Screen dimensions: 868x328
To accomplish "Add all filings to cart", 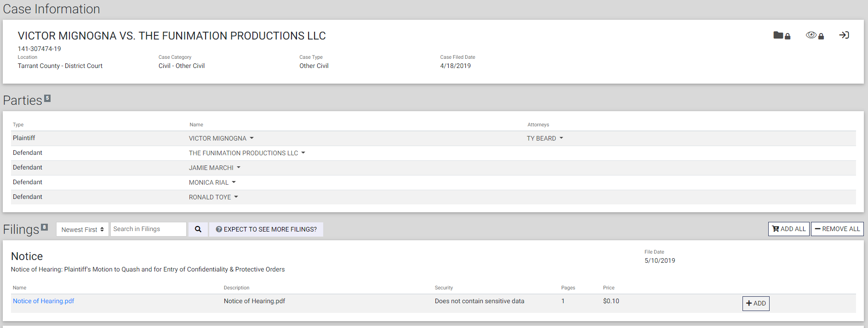I will click(788, 229).
